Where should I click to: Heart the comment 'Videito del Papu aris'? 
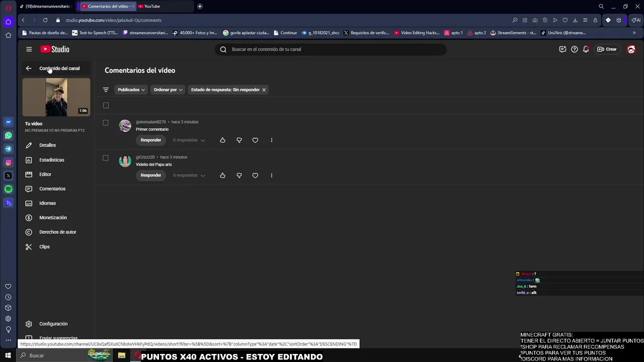click(255, 175)
